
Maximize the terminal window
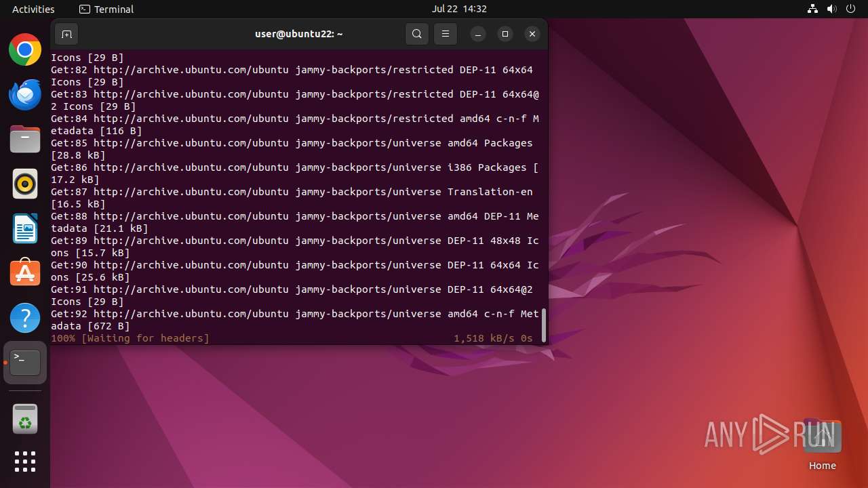click(x=505, y=34)
